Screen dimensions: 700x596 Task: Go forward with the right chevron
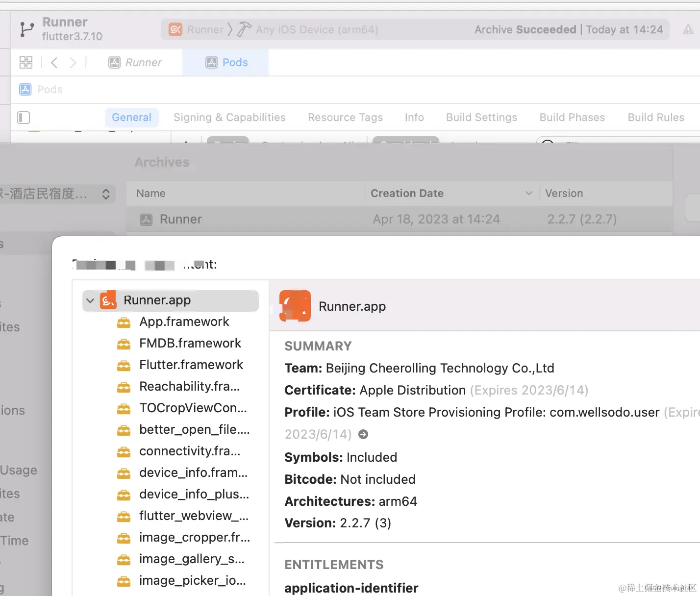click(73, 62)
